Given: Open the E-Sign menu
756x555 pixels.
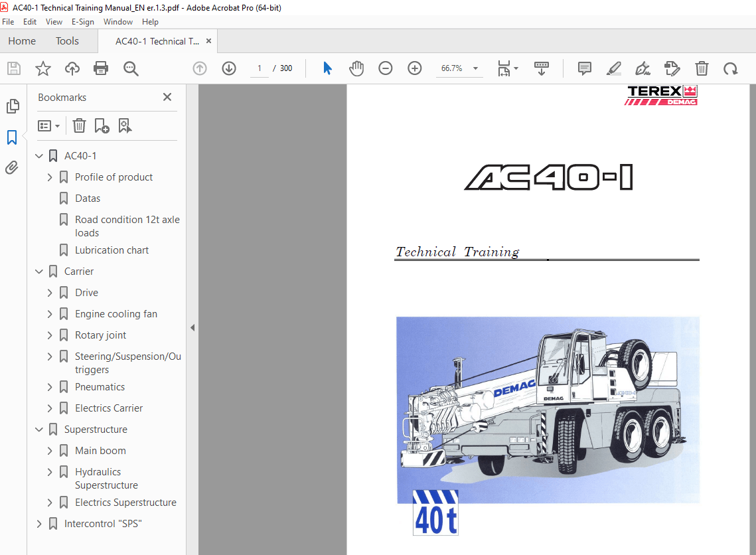Looking at the screenshot, I should [82, 21].
